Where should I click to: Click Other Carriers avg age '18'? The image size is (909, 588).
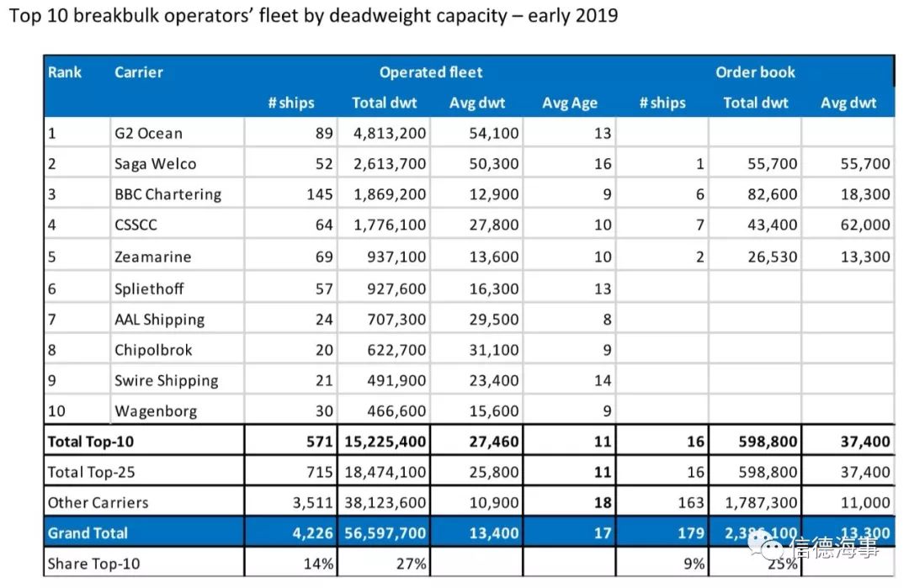pos(603,503)
